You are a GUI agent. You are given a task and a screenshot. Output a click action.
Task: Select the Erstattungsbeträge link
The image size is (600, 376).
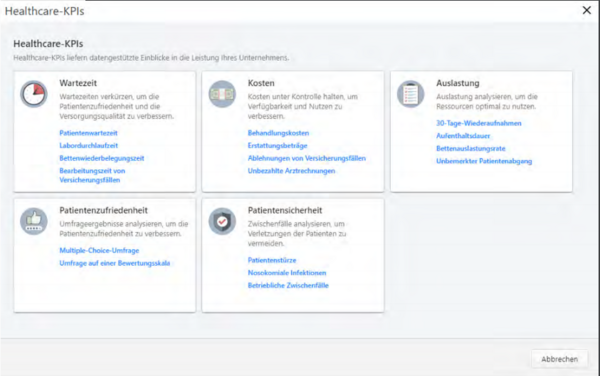pos(277,145)
